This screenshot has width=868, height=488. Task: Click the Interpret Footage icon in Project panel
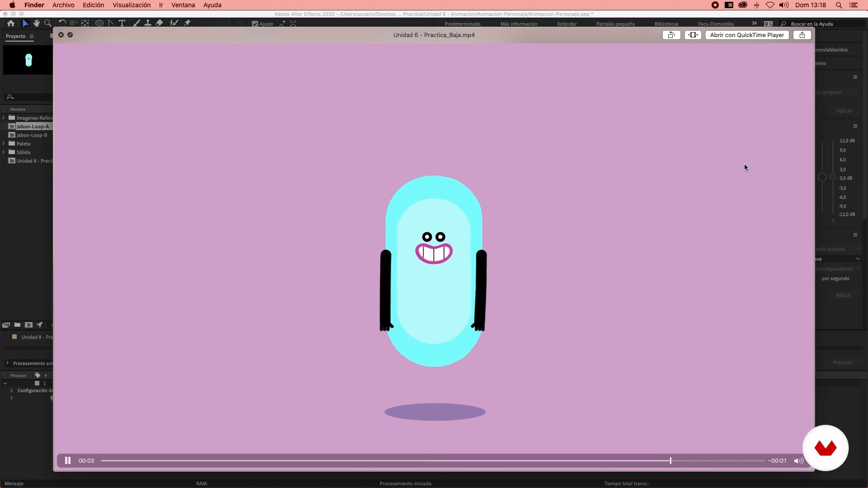click(x=6, y=325)
